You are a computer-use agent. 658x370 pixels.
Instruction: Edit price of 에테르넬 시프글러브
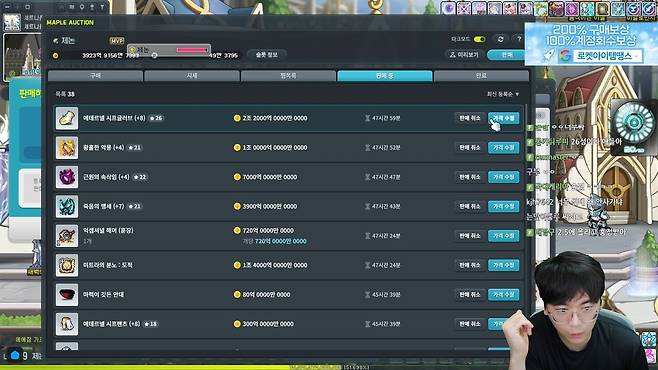pyautogui.click(x=504, y=118)
